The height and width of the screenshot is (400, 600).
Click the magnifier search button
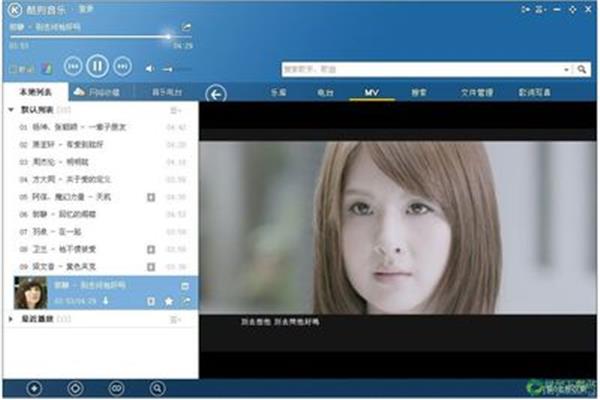point(582,69)
